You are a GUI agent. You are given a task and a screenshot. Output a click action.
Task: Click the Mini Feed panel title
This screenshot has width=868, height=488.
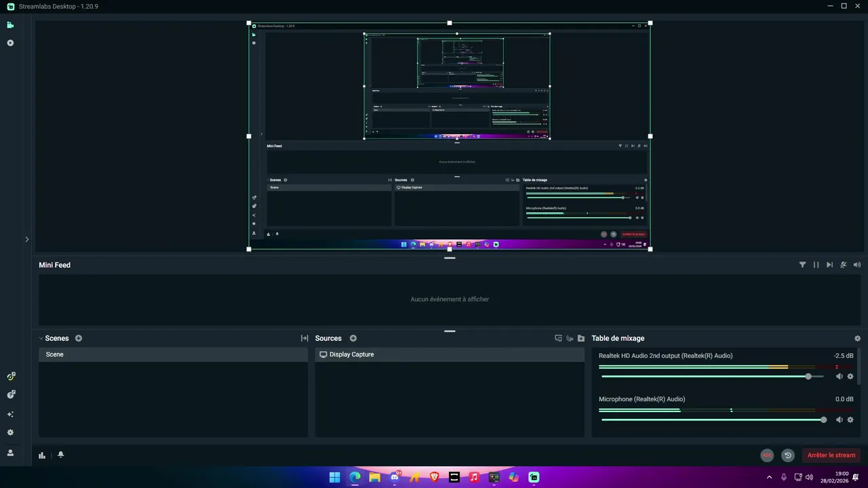pyautogui.click(x=55, y=265)
